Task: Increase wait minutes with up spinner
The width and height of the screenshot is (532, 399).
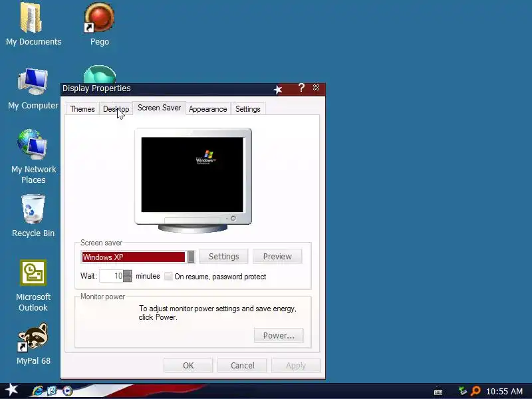Action: tap(127, 273)
